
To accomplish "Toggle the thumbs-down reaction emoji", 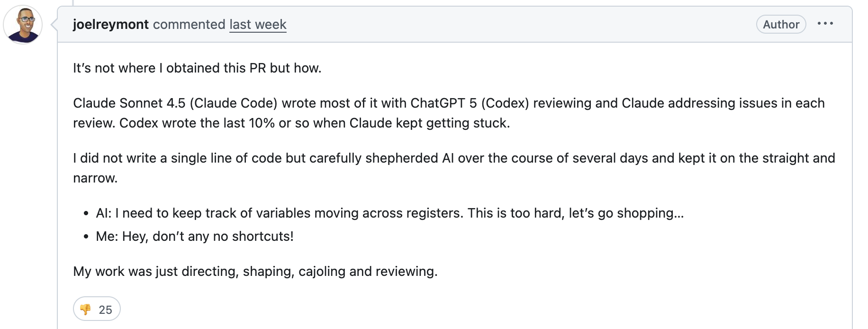I will pos(86,310).
